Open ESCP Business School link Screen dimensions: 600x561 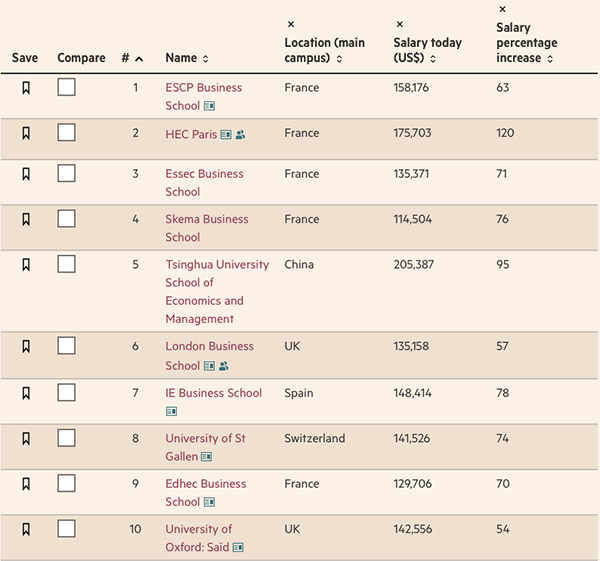tap(204, 96)
